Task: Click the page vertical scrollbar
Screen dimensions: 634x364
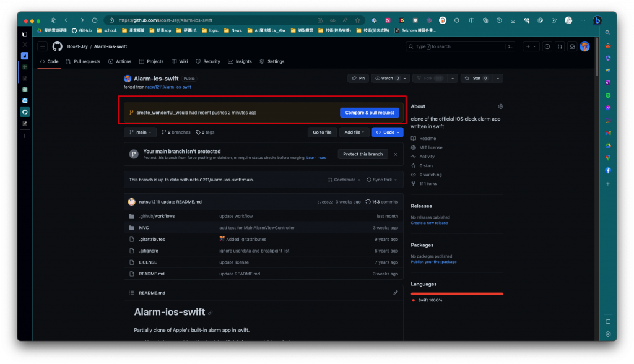Action: click(597, 56)
